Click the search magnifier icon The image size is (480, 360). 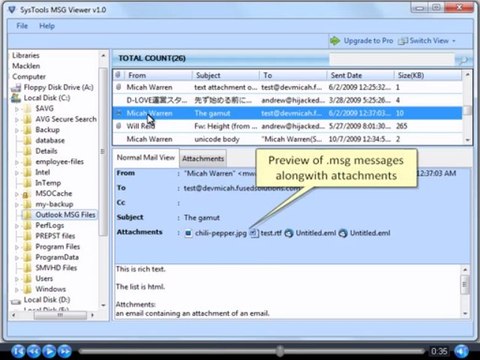[x=463, y=60]
